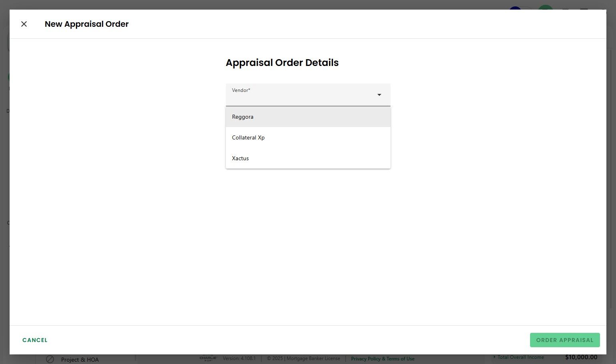Click the Appraisal Order Details heading
The image size is (616, 364).
(x=282, y=63)
